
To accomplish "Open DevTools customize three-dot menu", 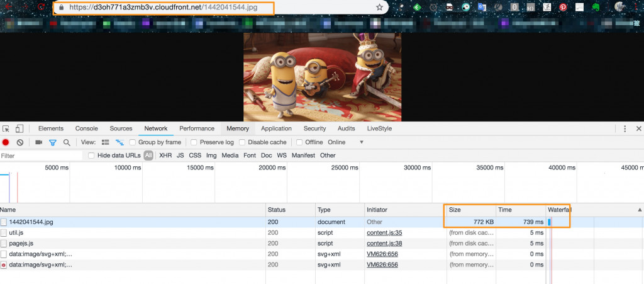I will click(625, 128).
